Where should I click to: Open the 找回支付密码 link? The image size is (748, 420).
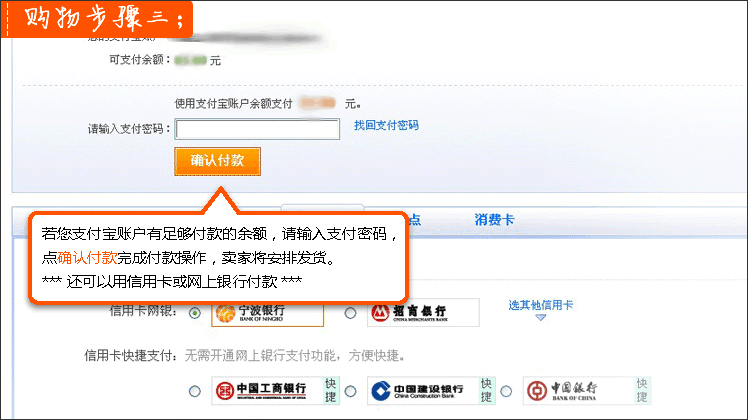[x=386, y=126]
